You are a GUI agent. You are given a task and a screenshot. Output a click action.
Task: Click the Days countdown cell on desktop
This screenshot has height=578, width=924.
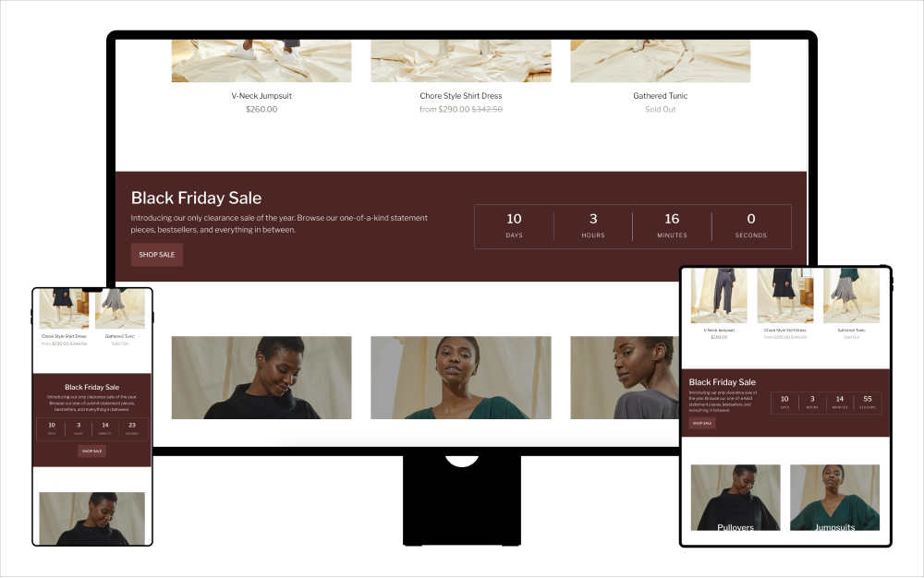coord(514,226)
